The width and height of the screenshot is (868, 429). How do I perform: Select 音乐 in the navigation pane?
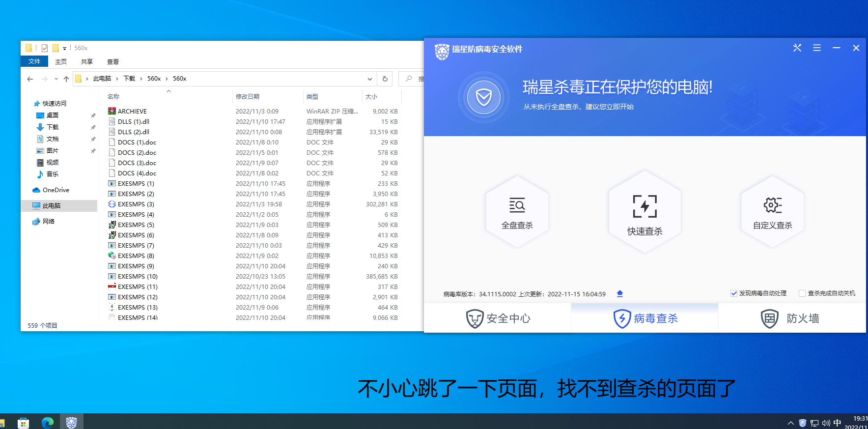(x=53, y=174)
